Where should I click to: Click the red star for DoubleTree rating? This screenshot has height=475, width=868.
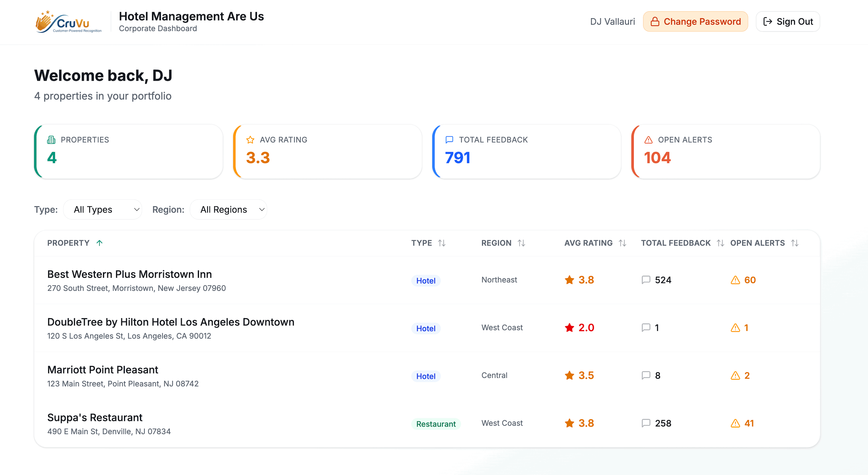[569, 327]
